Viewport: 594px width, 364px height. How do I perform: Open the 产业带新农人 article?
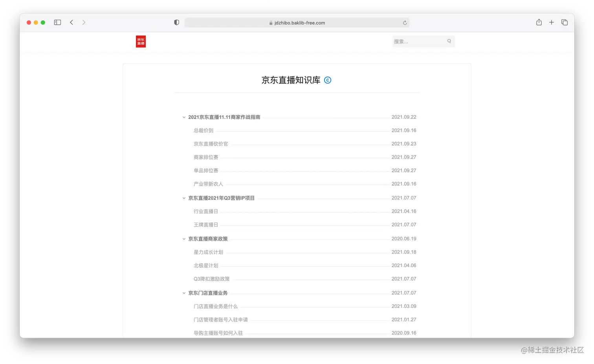pos(208,184)
